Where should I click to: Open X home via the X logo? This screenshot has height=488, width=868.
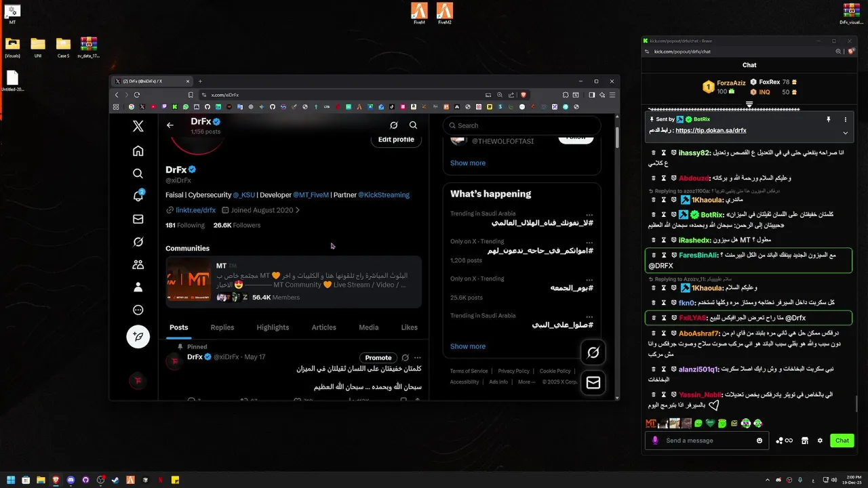pos(138,126)
